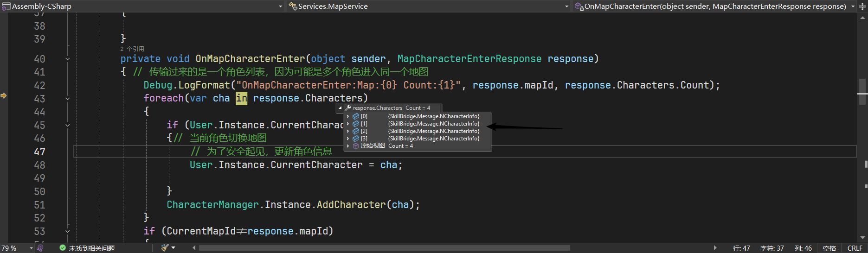Expand item [1] in the debug datatip
Viewport: 868px width, 253px height.
pyautogui.click(x=348, y=124)
